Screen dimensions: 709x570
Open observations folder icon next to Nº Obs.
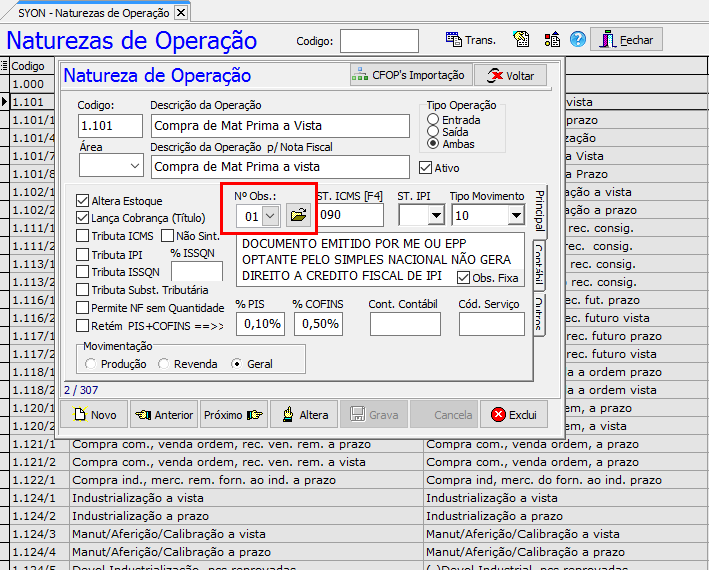point(298,216)
